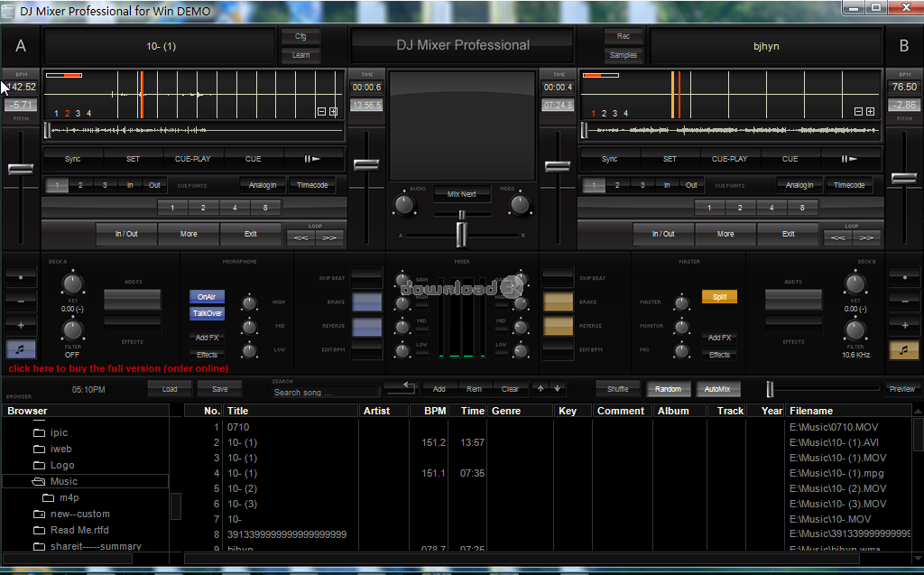
Task: Click the crossfader slider handle
Action: coord(461,234)
